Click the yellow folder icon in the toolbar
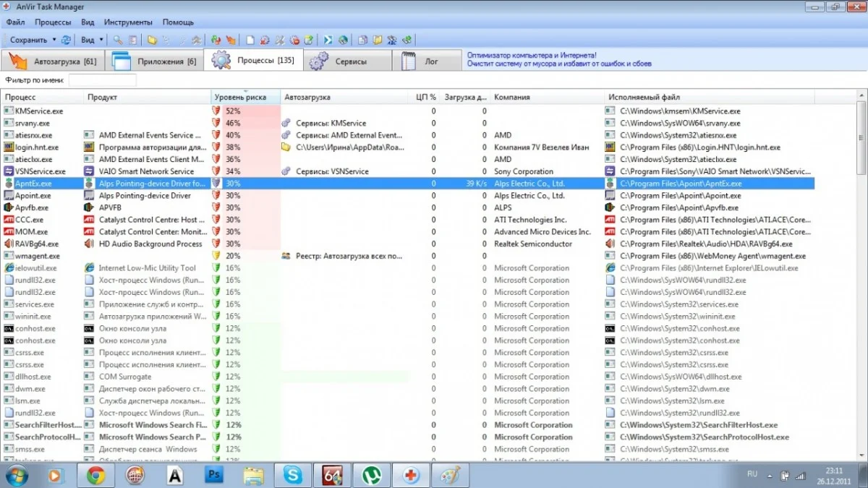The width and height of the screenshot is (868, 488). (x=152, y=40)
